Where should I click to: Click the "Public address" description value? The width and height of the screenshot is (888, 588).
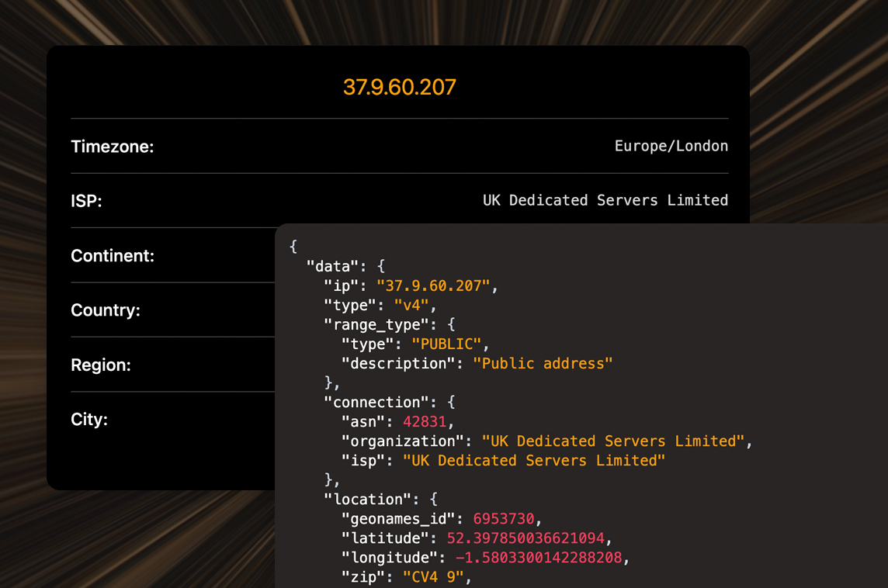pos(543,363)
